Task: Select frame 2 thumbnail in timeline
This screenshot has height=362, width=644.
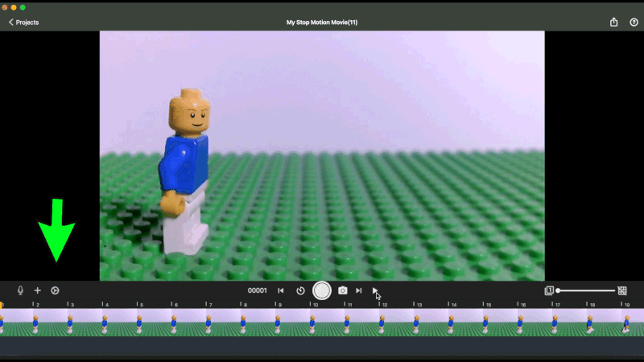Action: coord(50,323)
